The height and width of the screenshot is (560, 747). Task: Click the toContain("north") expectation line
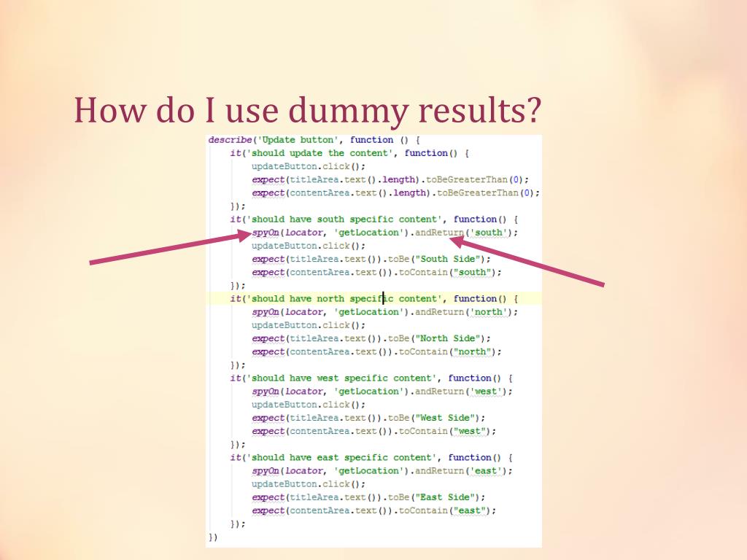click(x=376, y=352)
